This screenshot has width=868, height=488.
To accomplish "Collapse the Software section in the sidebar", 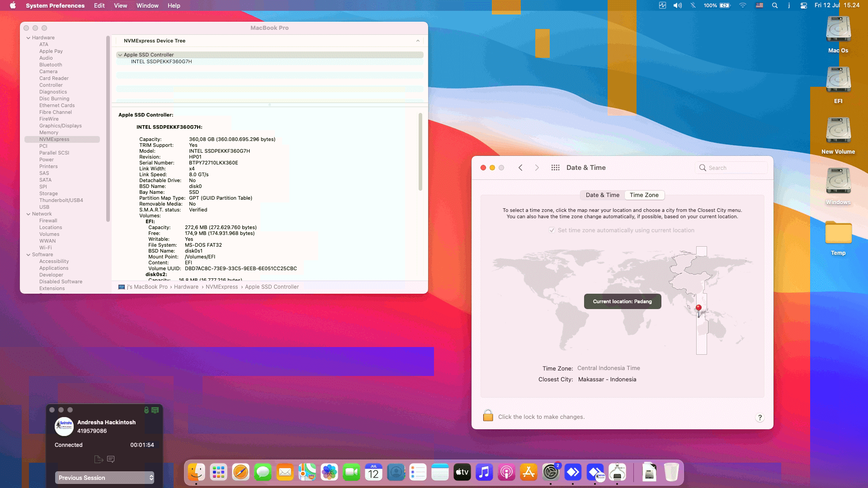I will pyautogui.click(x=28, y=255).
